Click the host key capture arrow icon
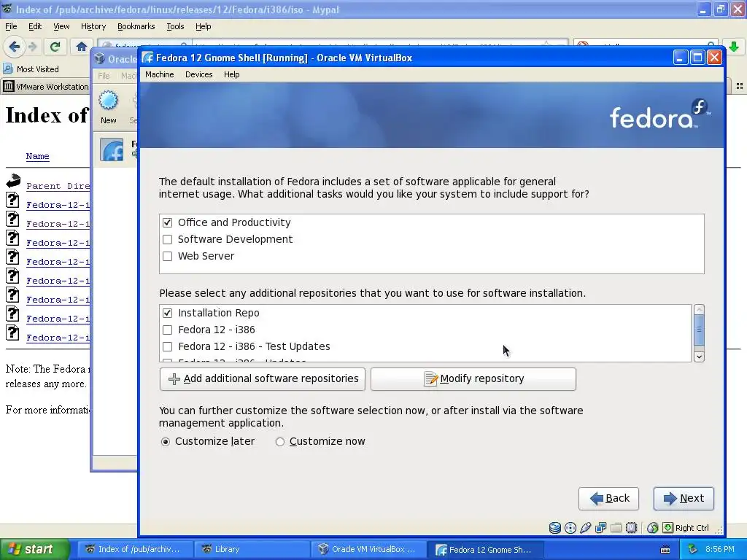Viewport: 747px width, 560px height. 668,528
